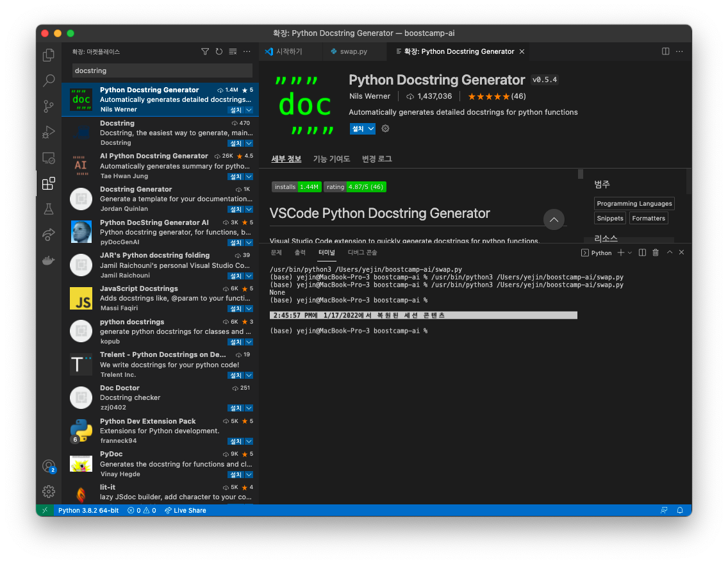
Task: Click Python 3.8.2 64-bit interpreter selector
Action: click(x=88, y=510)
